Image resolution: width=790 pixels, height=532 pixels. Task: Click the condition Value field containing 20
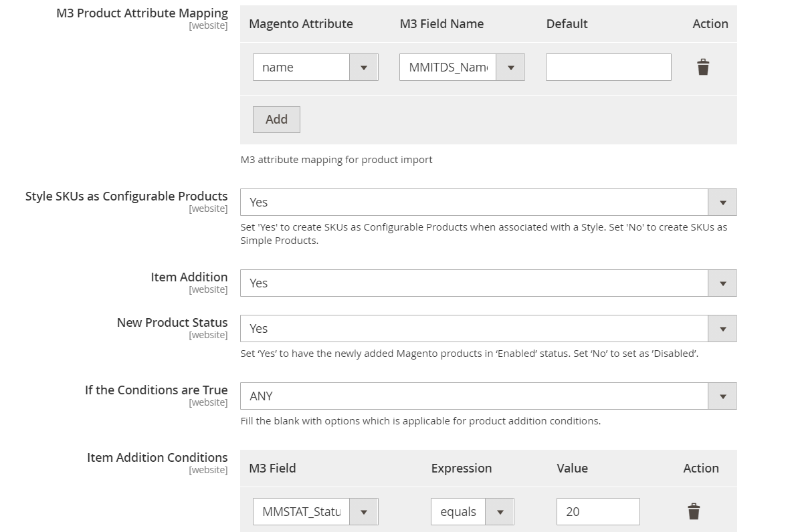click(597, 512)
